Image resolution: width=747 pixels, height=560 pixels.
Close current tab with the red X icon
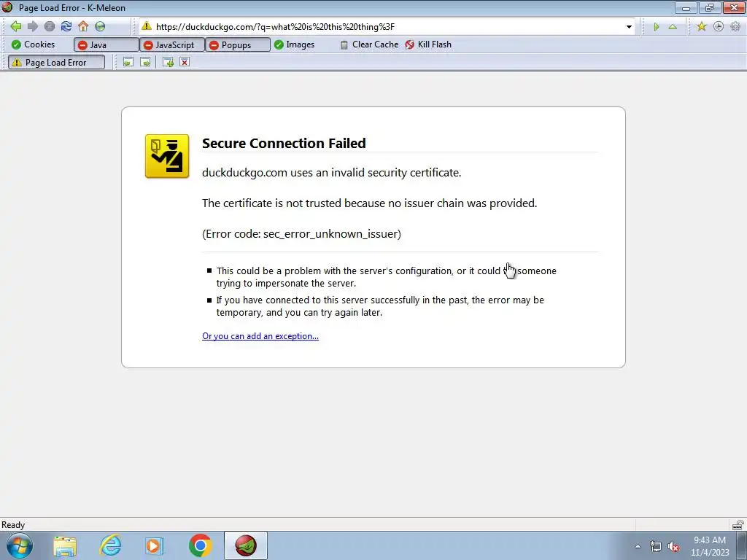185,63
